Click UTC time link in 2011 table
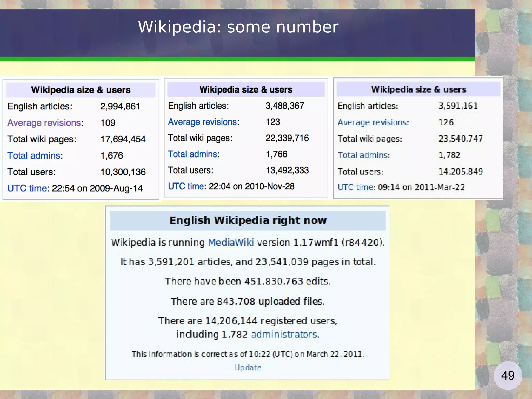 (356, 187)
